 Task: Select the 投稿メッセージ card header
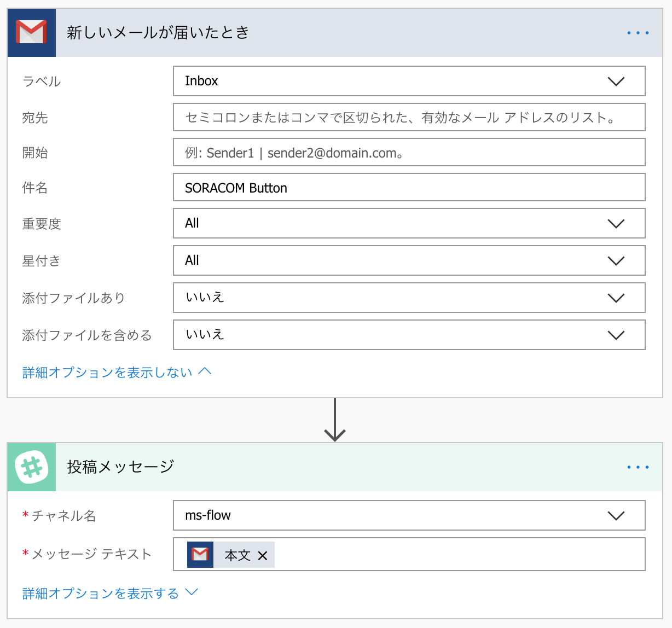tap(120, 467)
